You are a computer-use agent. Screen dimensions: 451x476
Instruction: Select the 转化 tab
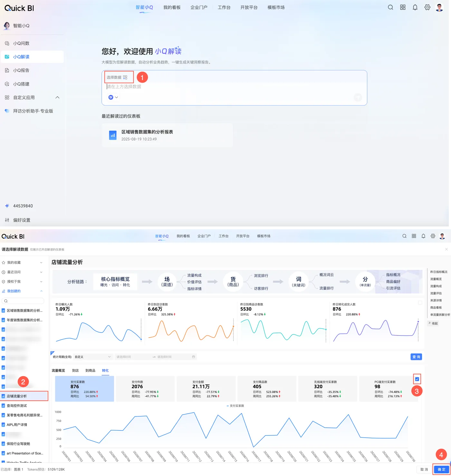[x=105, y=371]
